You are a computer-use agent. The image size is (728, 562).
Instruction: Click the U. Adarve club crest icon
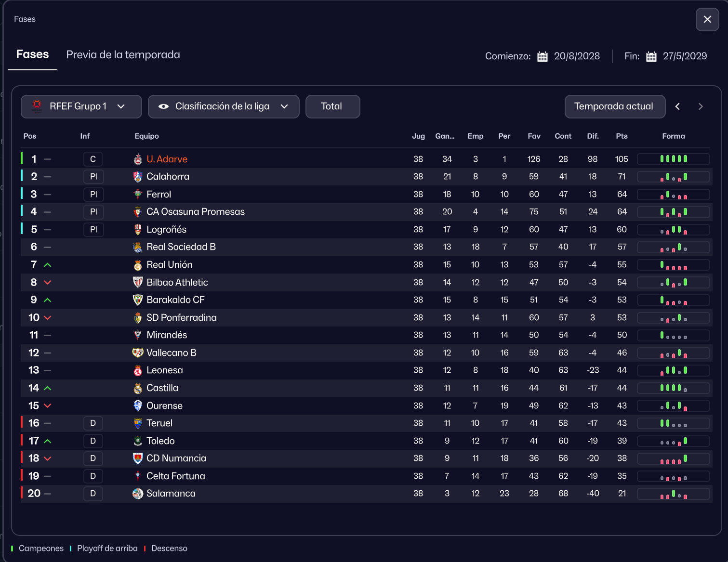tap(138, 159)
